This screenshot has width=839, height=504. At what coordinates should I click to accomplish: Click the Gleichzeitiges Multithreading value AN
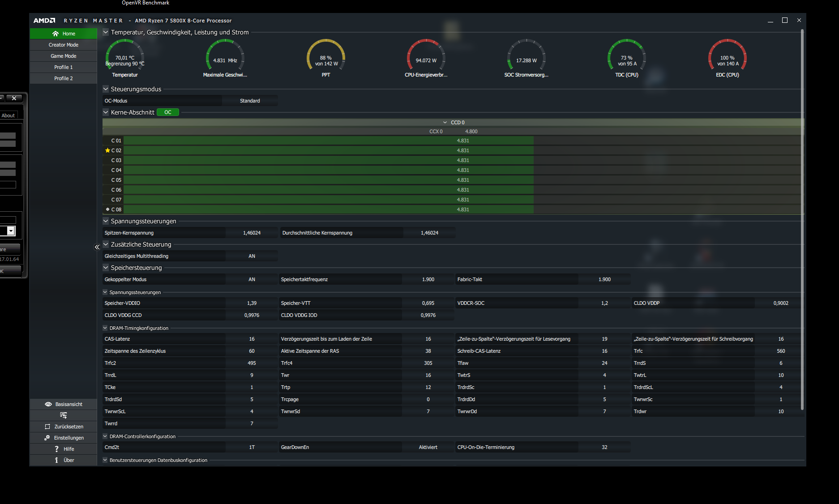pyautogui.click(x=252, y=256)
